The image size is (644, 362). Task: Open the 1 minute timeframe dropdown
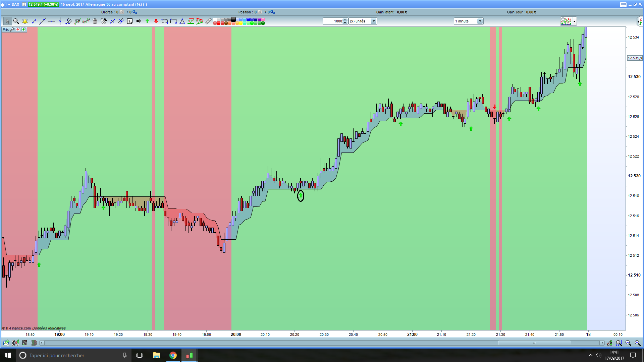pyautogui.click(x=480, y=21)
